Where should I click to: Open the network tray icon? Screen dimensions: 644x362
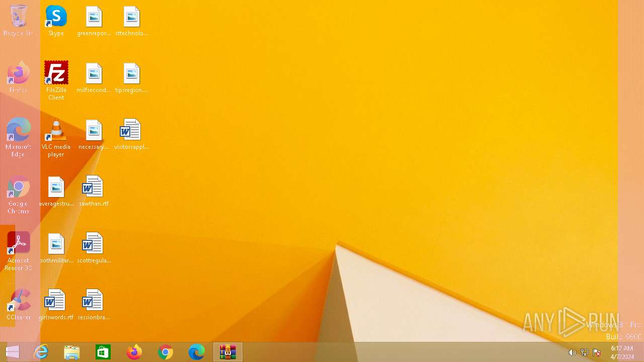tap(585, 352)
